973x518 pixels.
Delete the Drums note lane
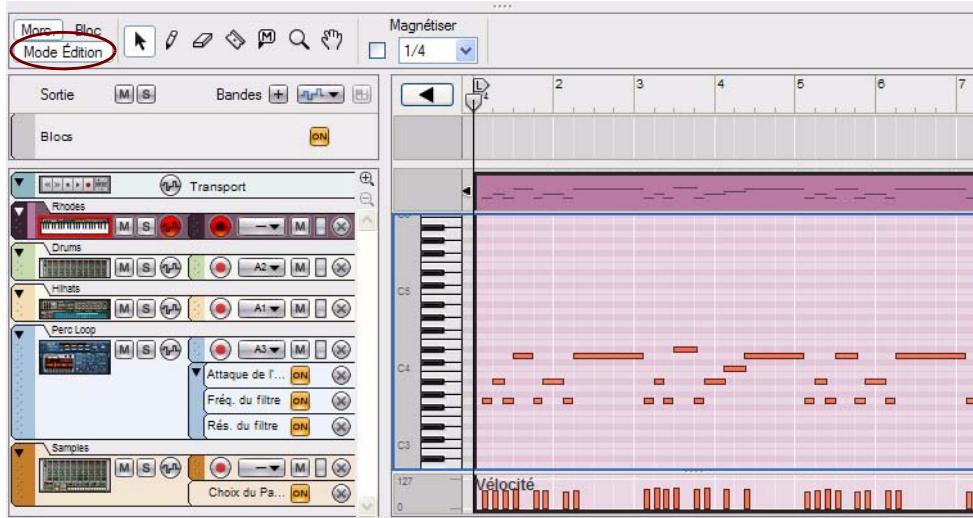341,268
